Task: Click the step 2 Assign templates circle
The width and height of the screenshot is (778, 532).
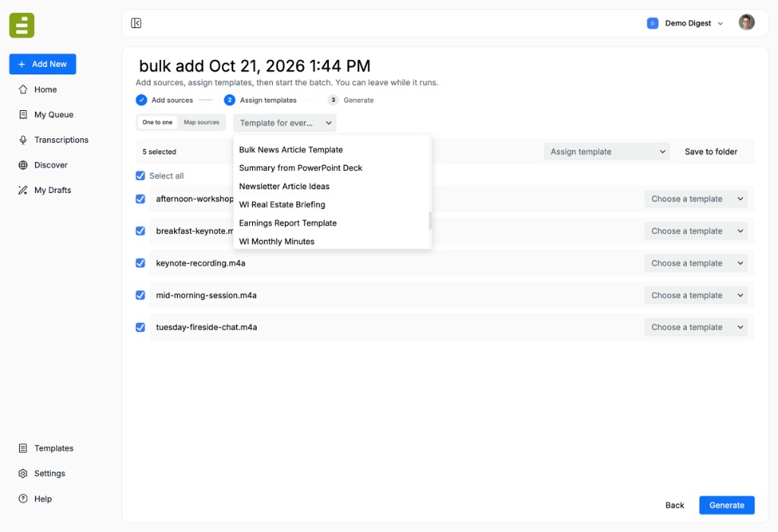Action: [229, 100]
